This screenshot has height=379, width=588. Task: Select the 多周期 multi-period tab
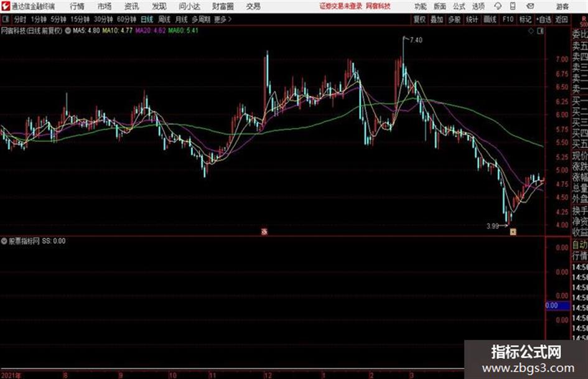pos(201,19)
